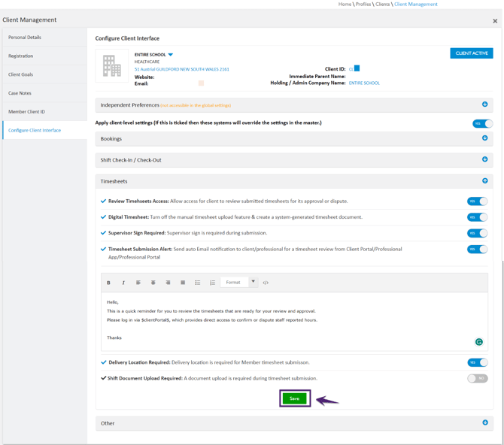Go to the Client Goals tab

click(x=44, y=74)
